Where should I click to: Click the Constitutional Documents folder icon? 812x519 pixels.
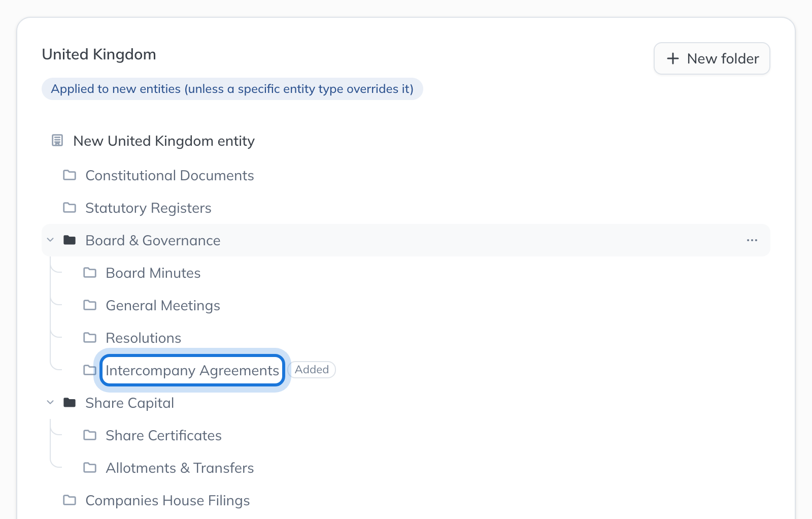(70, 175)
